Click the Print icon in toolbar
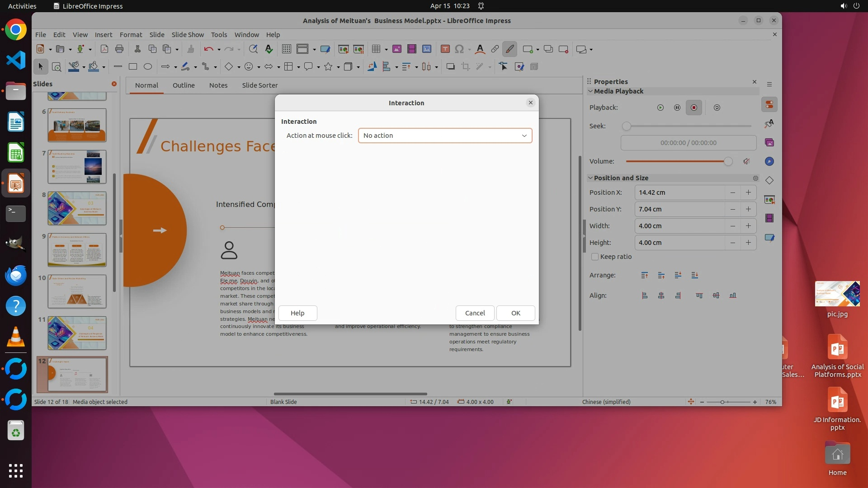This screenshot has width=868, height=488. pyautogui.click(x=119, y=49)
